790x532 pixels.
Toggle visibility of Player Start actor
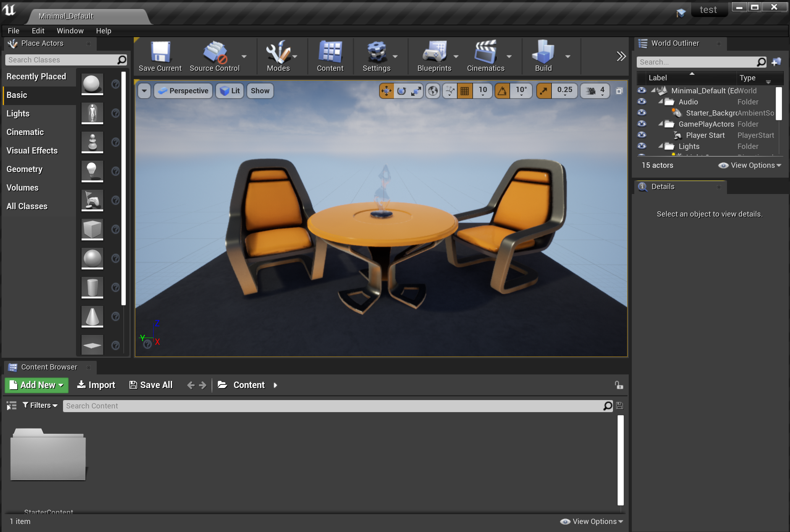(642, 135)
